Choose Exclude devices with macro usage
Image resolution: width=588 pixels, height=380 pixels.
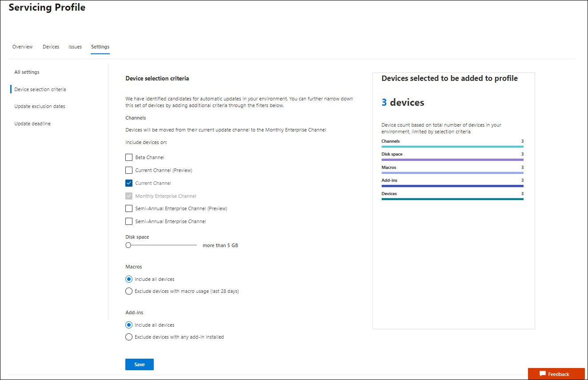click(129, 292)
